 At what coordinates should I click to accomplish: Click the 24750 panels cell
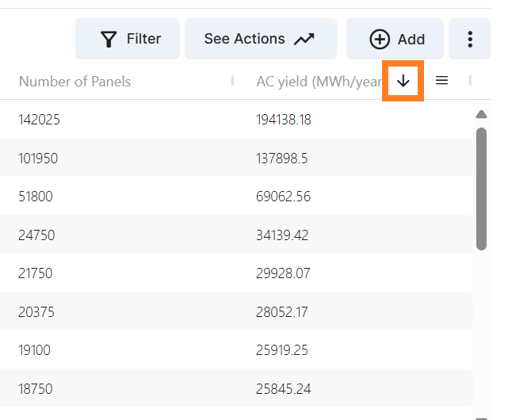[x=36, y=235]
